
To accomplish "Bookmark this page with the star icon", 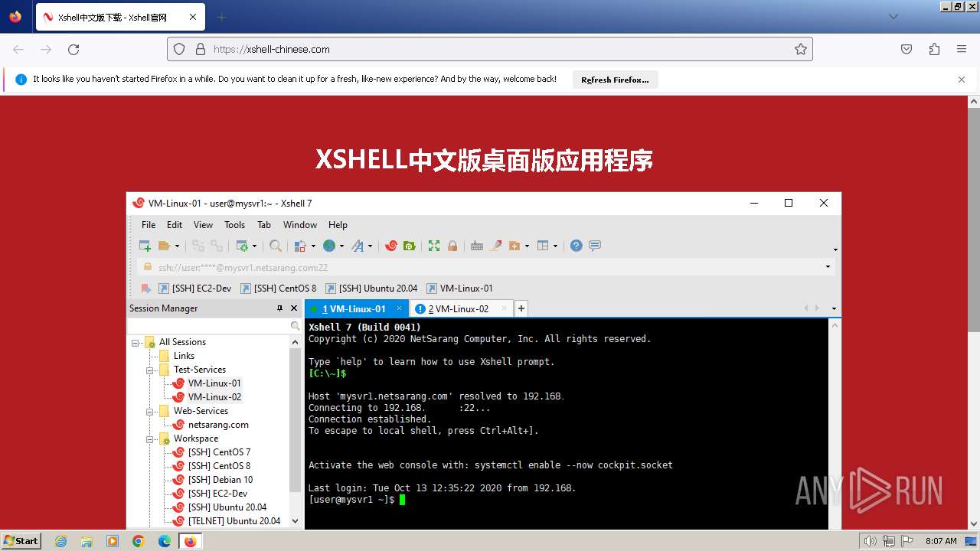I will pyautogui.click(x=801, y=49).
